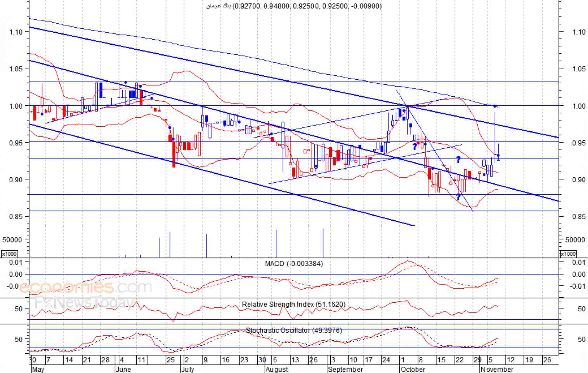Viewport: 588px width, 373px height.
Task: Click the 16 date tick in July
Action: click(x=225, y=360)
